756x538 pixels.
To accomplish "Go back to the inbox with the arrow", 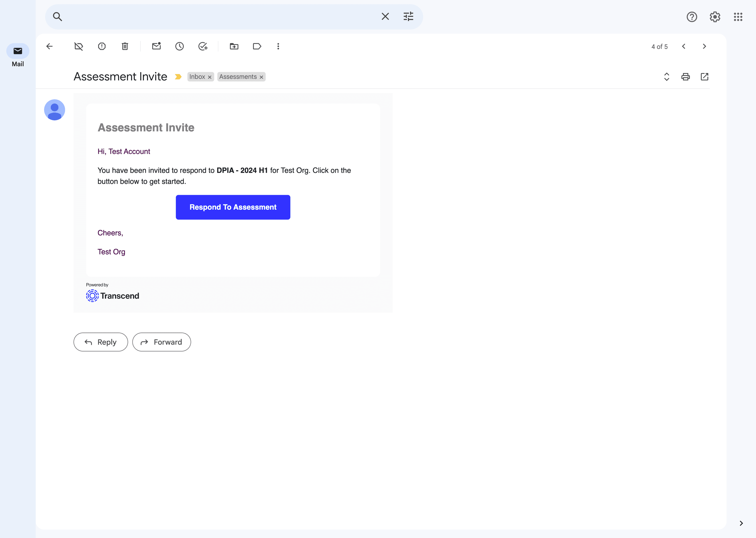I will [x=49, y=46].
